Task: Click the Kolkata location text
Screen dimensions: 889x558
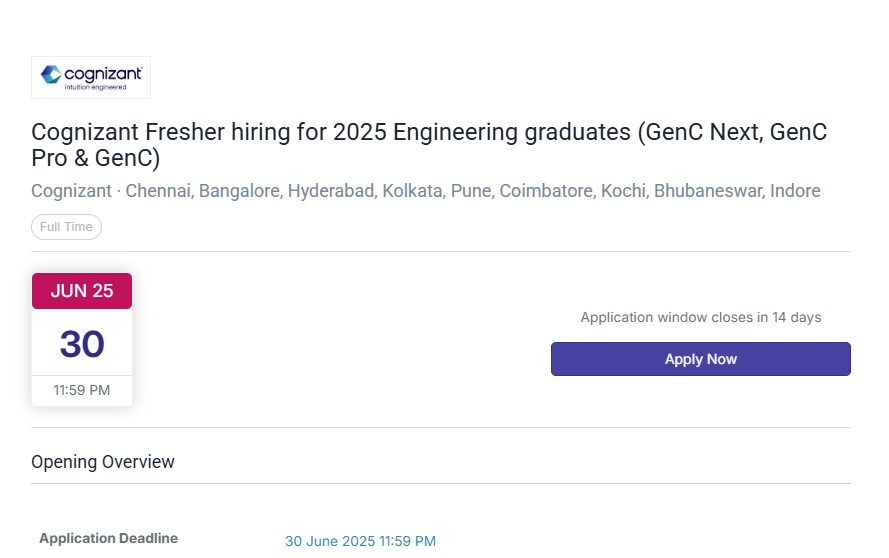Action: click(412, 191)
